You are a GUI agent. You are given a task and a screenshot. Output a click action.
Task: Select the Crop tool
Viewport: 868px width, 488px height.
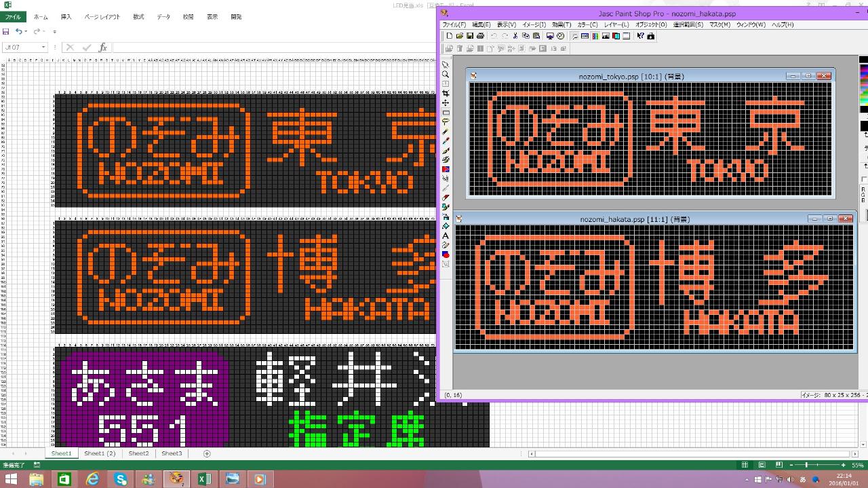tap(446, 94)
